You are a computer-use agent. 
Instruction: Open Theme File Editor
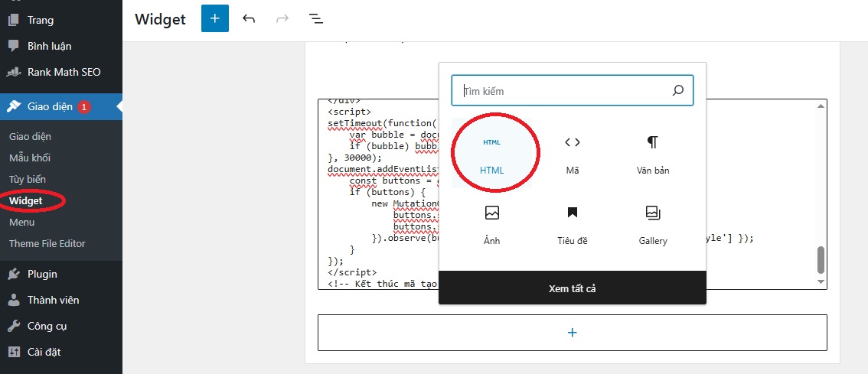pos(47,243)
